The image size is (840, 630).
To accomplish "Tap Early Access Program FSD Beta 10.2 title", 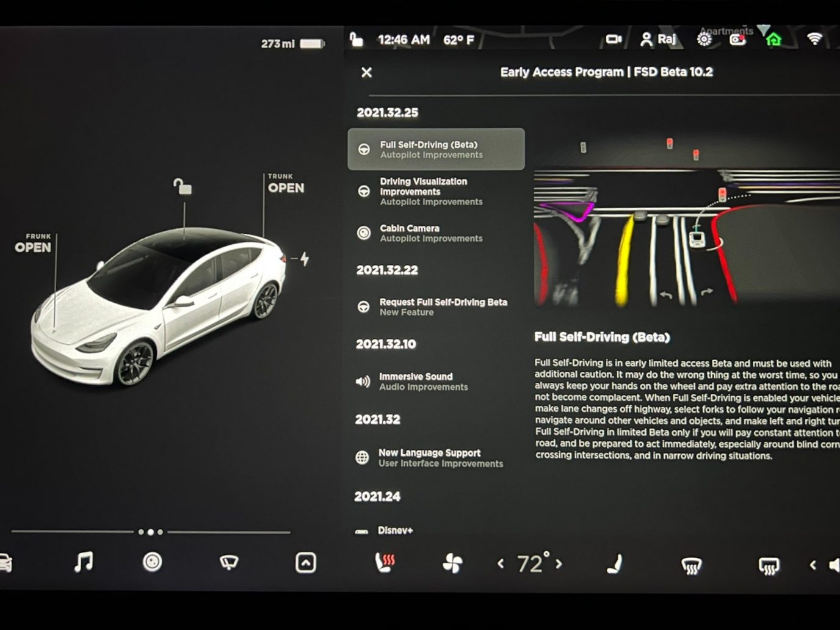I will tap(607, 72).
